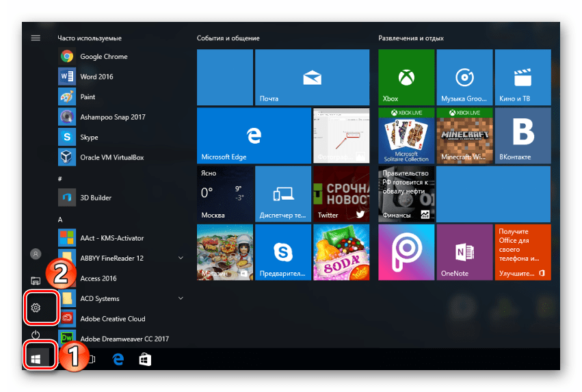Click the Store icon on the taskbar
The width and height of the screenshot is (582, 392).
145,358
